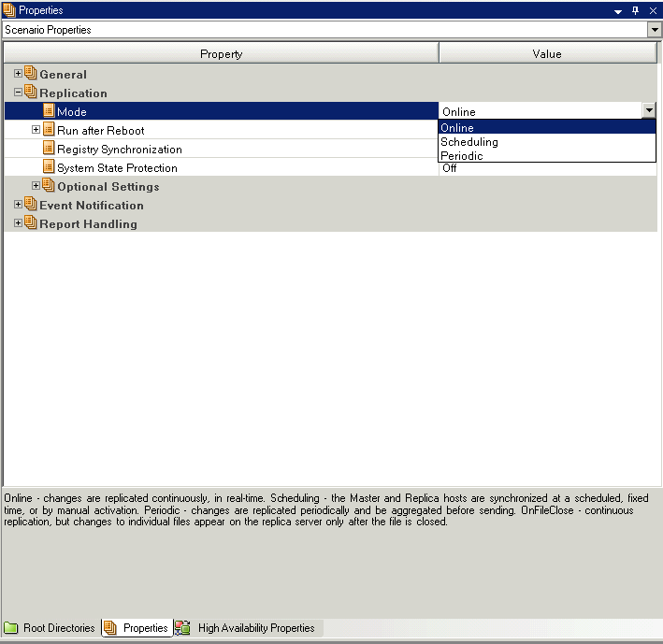Click the Report Handling group icon
This screenshot has height=644, width=663.
pyautogui.click(x=31, y=222)
